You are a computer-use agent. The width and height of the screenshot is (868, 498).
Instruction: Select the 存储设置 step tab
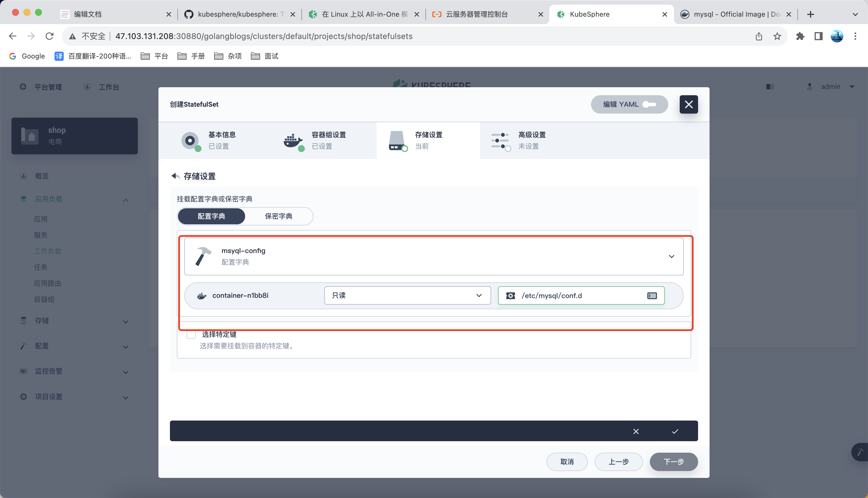(x=428, y=141)
